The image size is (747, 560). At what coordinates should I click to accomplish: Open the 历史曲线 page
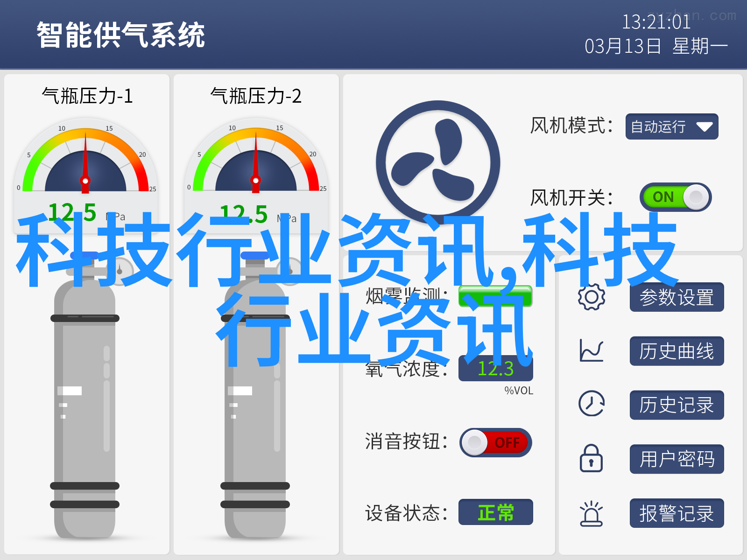tap(677, 351)
